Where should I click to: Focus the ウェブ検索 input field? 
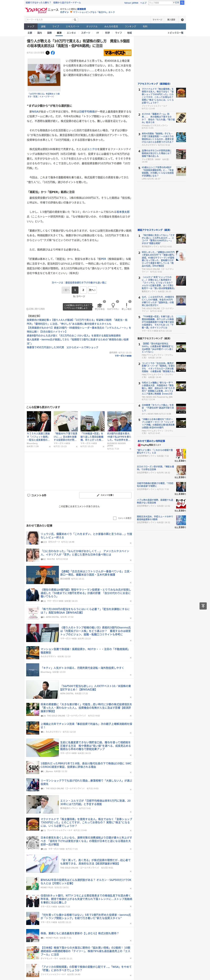pyautogui.click(x=160, y=3)
